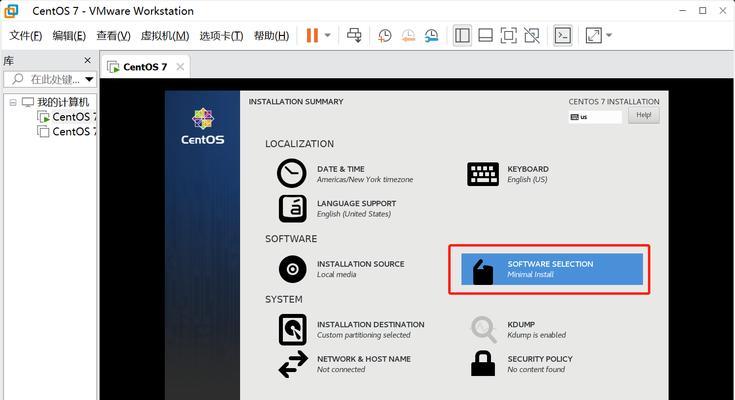
Task: Switch to Unity mode
Action: tap(532, 36)
